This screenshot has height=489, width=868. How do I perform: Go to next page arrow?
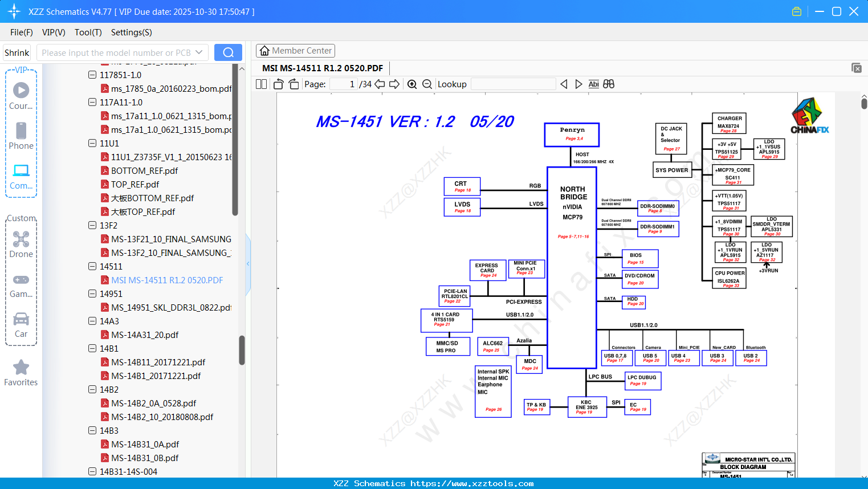tap(394, 84)
